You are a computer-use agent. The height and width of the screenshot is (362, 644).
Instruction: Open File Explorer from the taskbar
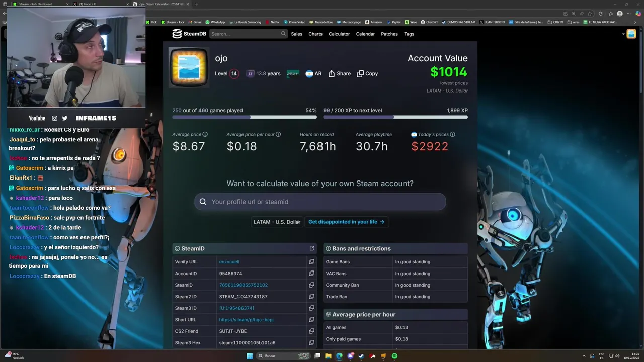tap(328, 356)
